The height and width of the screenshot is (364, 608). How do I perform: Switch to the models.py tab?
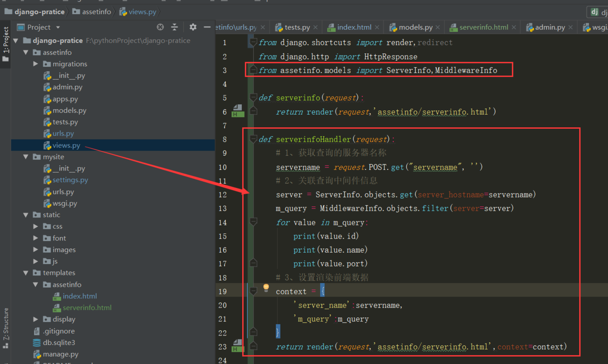tap(415, 27)
